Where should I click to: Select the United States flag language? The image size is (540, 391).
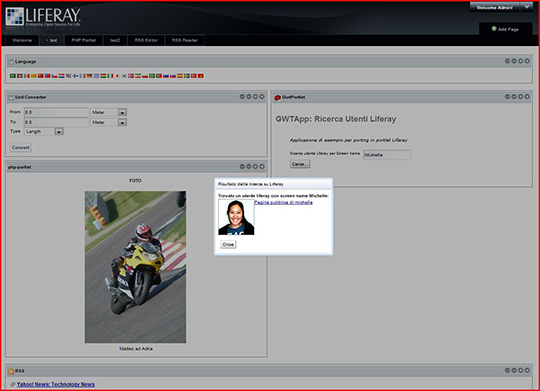[x=68, y=76]
